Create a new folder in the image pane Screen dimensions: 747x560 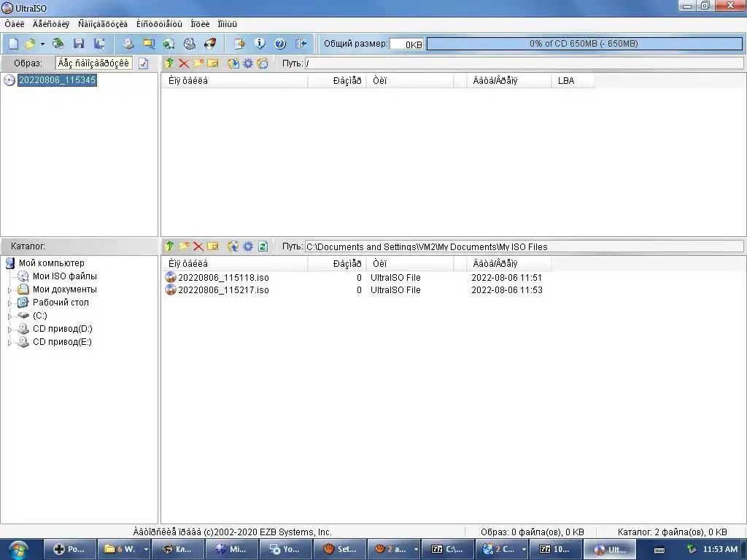(198, 63)
